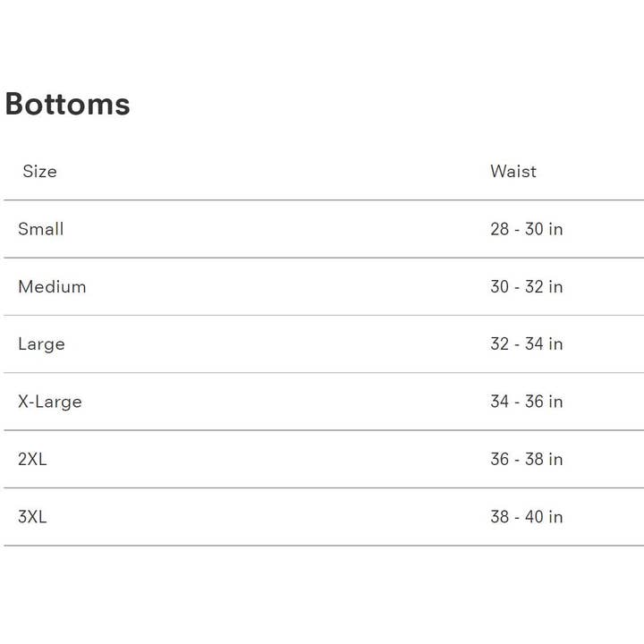Select the 32 - 34 in waist value
644x644 pixels.
tap(526, 344)
